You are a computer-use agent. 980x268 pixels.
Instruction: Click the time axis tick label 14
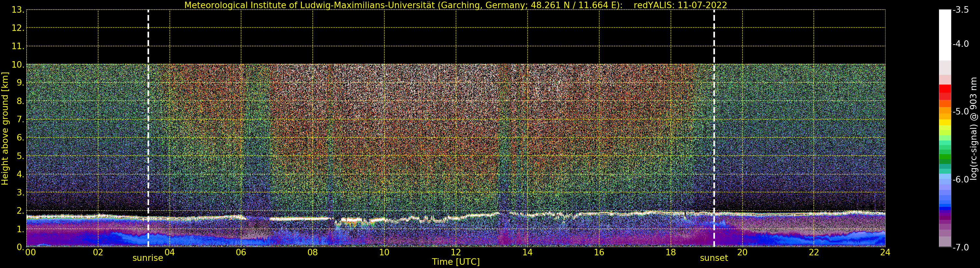click(x=527, y=252)
